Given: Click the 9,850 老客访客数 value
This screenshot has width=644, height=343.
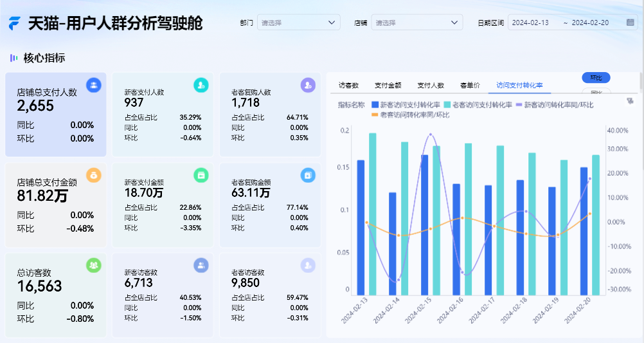Looking at the screenshot, I should (x=246, y=283).
